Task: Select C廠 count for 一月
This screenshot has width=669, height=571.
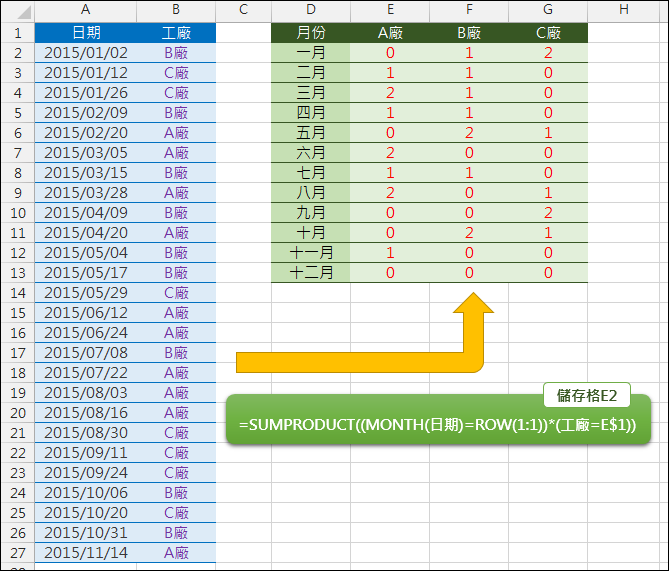Action: (548, 53)
